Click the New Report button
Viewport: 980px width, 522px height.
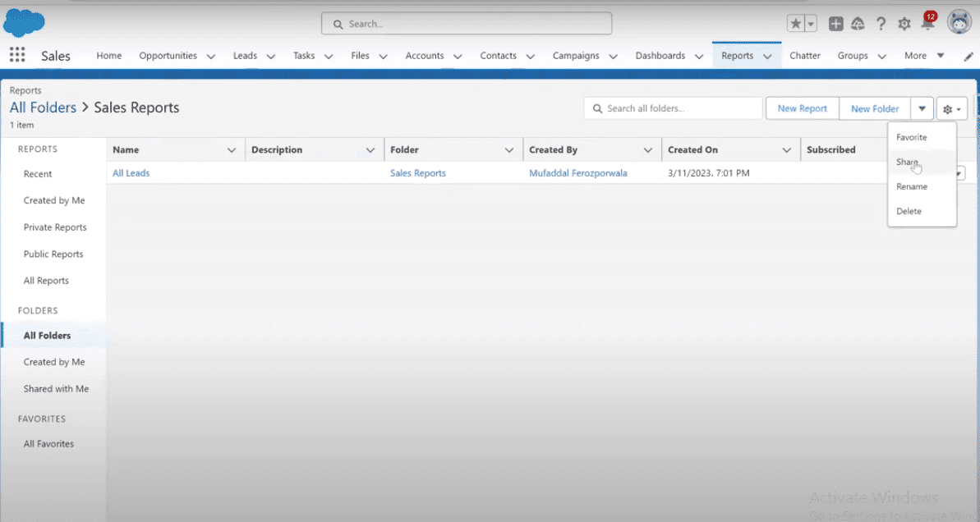click(802, 108)
